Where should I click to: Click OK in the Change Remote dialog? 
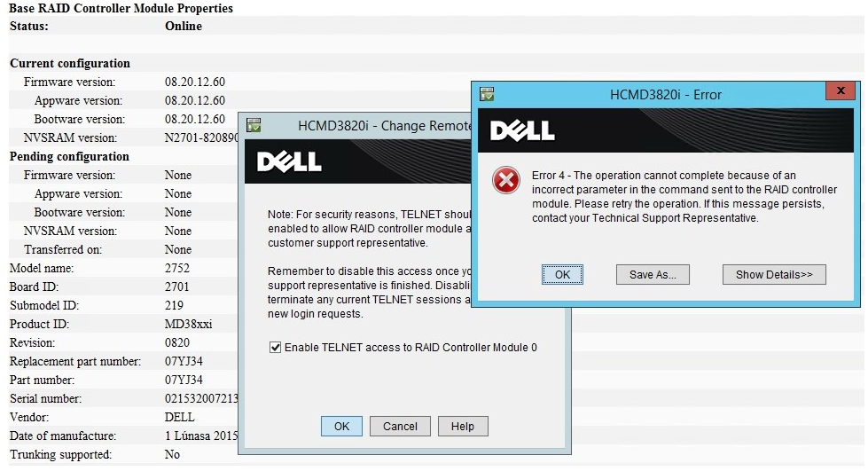[x=341, y=426]
